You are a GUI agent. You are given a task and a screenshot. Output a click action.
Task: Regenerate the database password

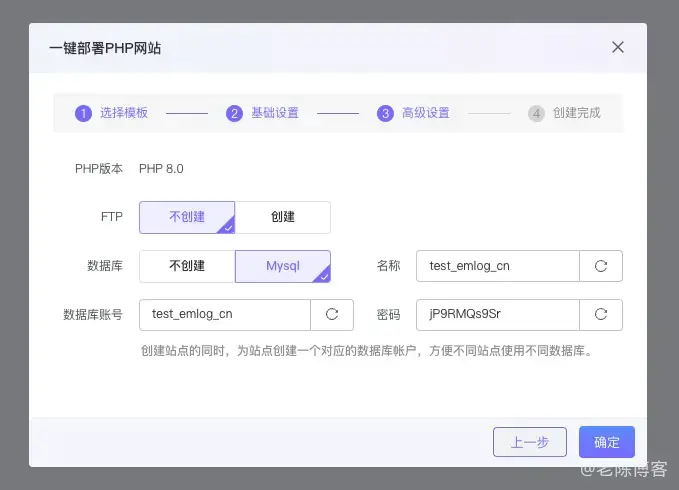tap(601, 315)
